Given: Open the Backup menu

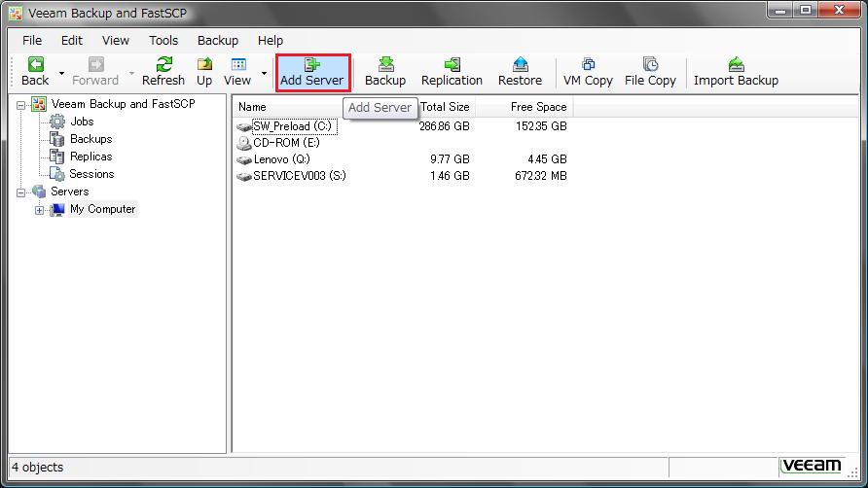Looking at the screenshot, I should click(218, 41).
